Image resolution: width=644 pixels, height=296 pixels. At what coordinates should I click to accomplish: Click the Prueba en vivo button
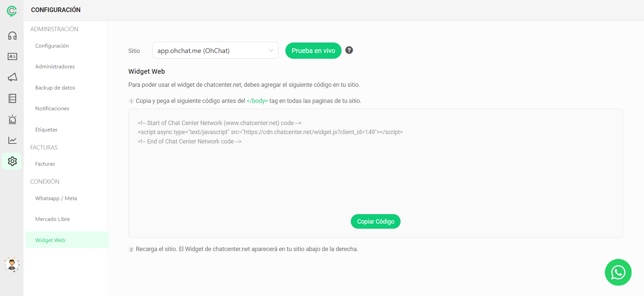(x=313, y=51)
